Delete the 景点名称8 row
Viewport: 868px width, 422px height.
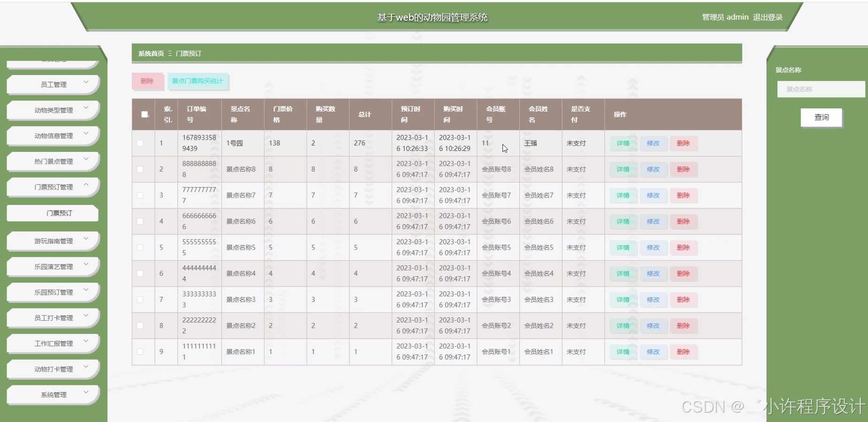pyautogui.click(x=683, y=169)
